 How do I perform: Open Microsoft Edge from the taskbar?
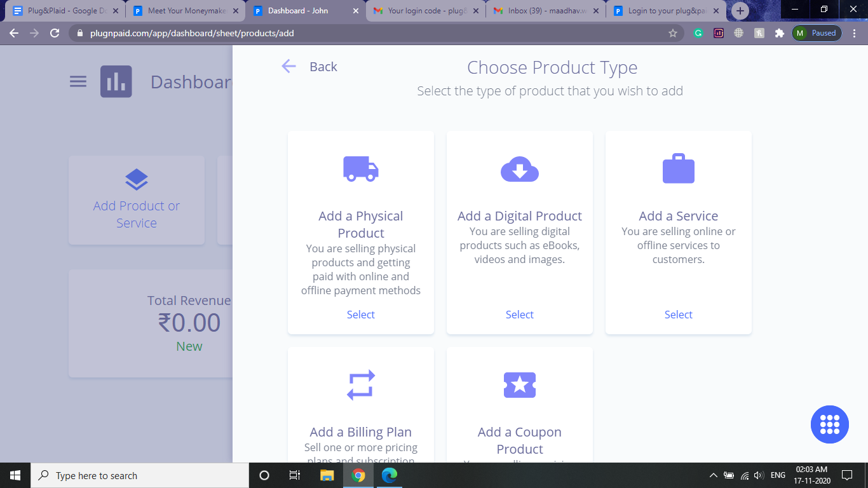pos(389,475)
